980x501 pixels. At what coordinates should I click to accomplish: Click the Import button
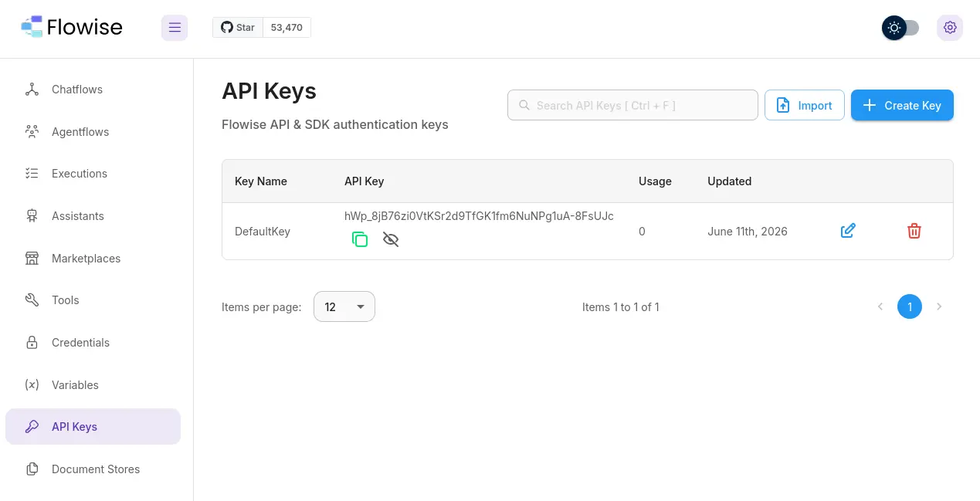click(804, 105)
